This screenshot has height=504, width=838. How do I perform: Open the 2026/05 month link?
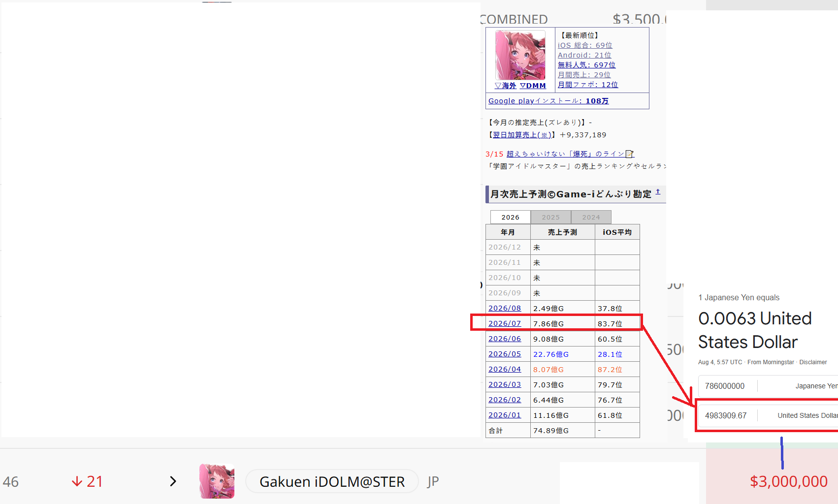click(x=505, y=354)
